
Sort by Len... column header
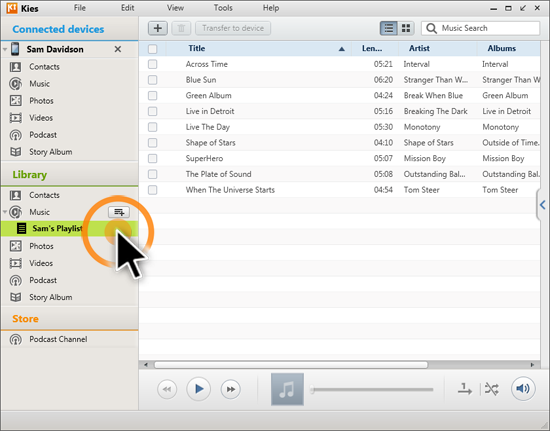tap(372, 48)
